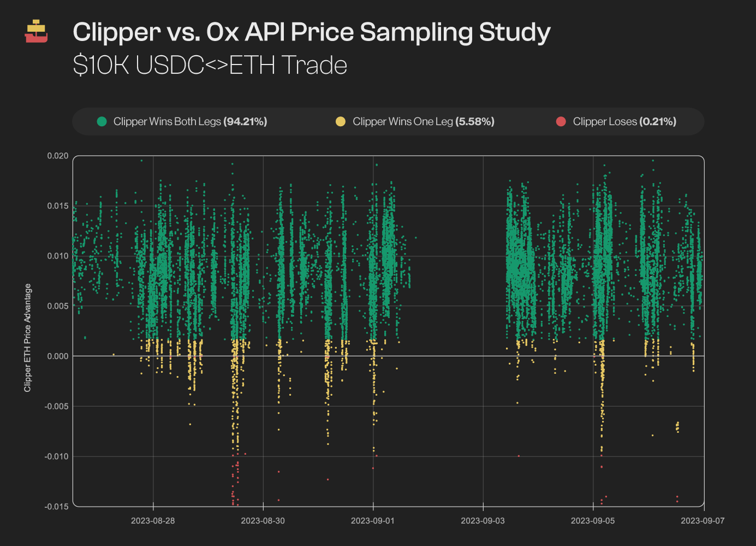Click the x-axis date 2023-08-30
Viewport: 756px width, 546px height.
coord(263,521)
